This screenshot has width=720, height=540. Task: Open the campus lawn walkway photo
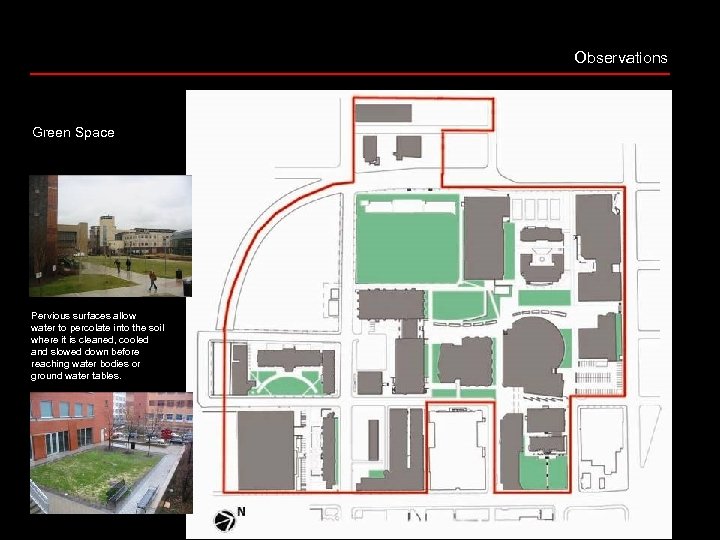tap(111, 236)
